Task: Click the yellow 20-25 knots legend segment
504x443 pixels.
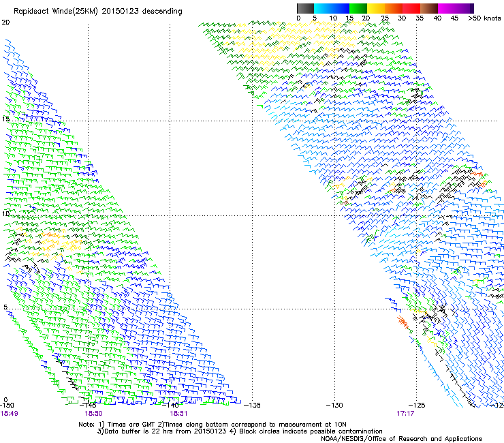Action: pyautogui.click(x=376, y=8)
